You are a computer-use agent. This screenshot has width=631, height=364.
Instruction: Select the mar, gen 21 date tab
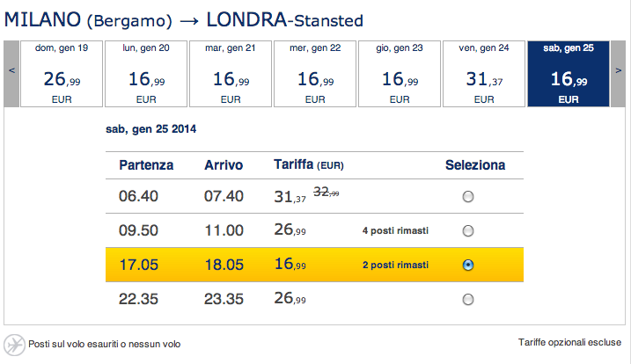(x=231, y=75)
